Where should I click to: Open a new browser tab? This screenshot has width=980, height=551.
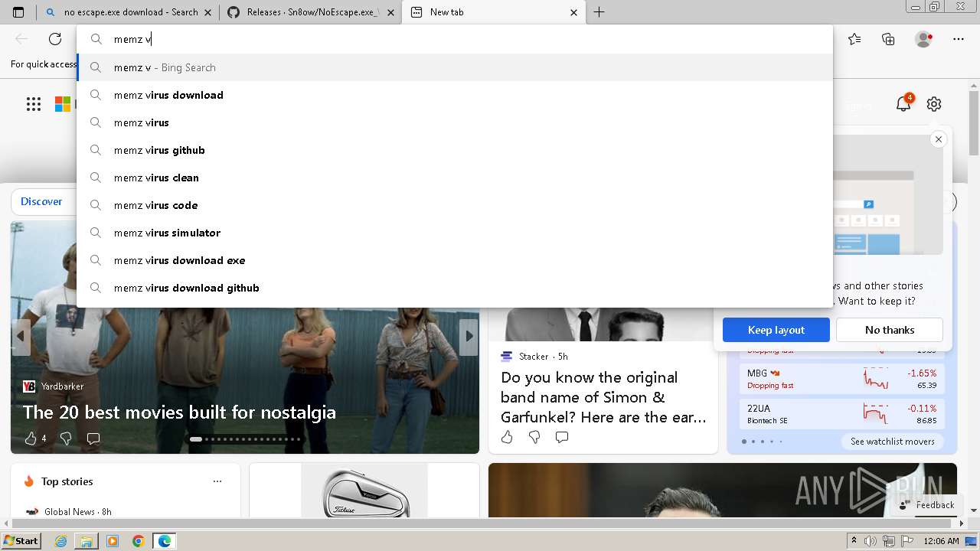click(x=599, y=12)
